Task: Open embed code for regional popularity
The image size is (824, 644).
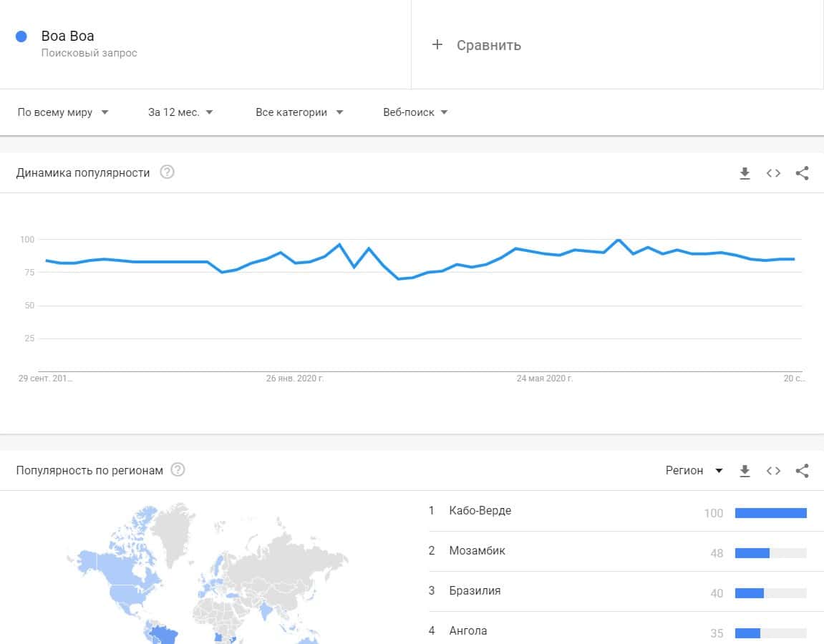Action: pos(773,471)
